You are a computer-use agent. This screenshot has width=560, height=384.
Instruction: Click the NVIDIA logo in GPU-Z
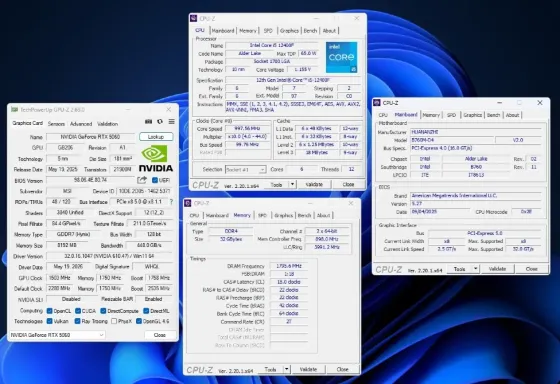156,158
